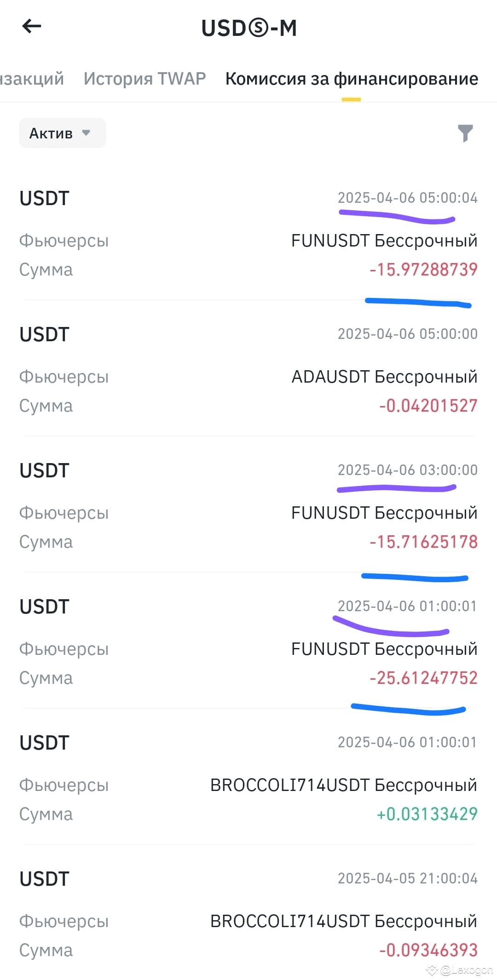Switch to История TWAP tab

pyautogui.click(x=144, y=79)
